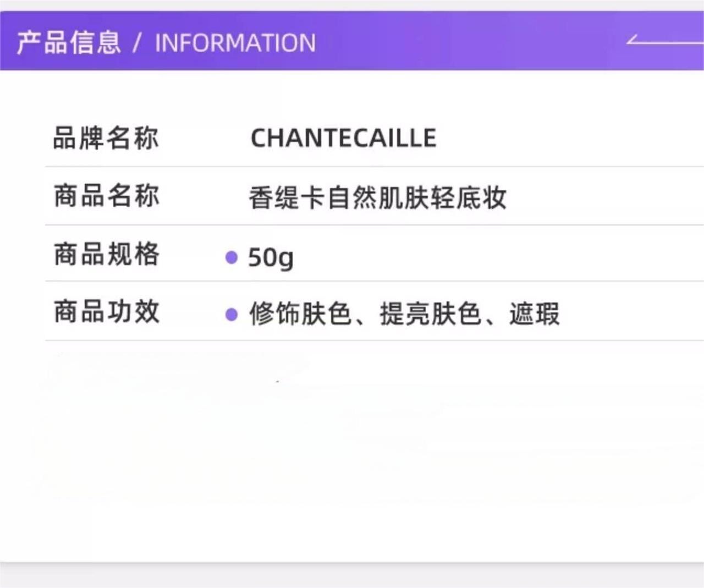Screen dimensions: 704x588
Task: Select the 提亮肤色 benefit text
Action: click(430, 314)
